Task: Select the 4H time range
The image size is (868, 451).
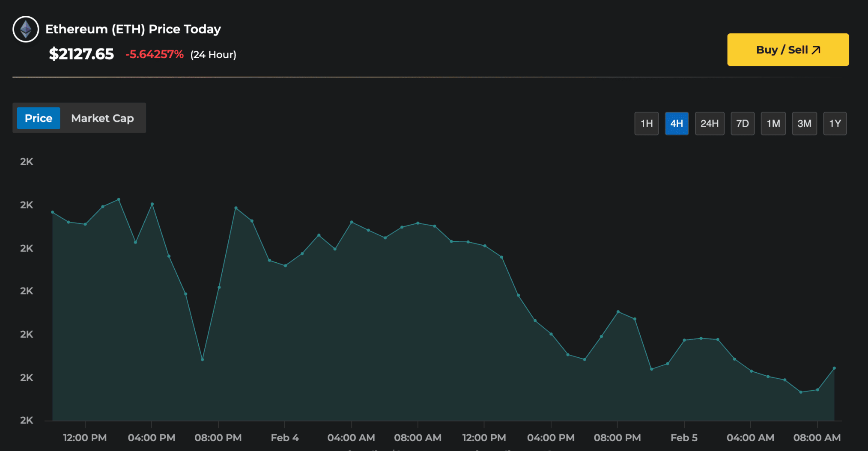Action: click(x=677, y=124)
